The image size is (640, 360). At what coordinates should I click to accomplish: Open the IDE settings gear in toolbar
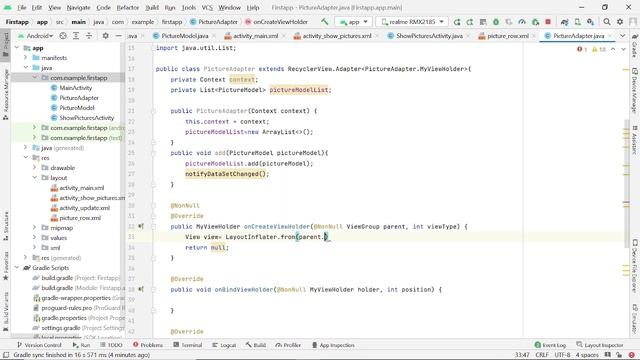[620, 22]
